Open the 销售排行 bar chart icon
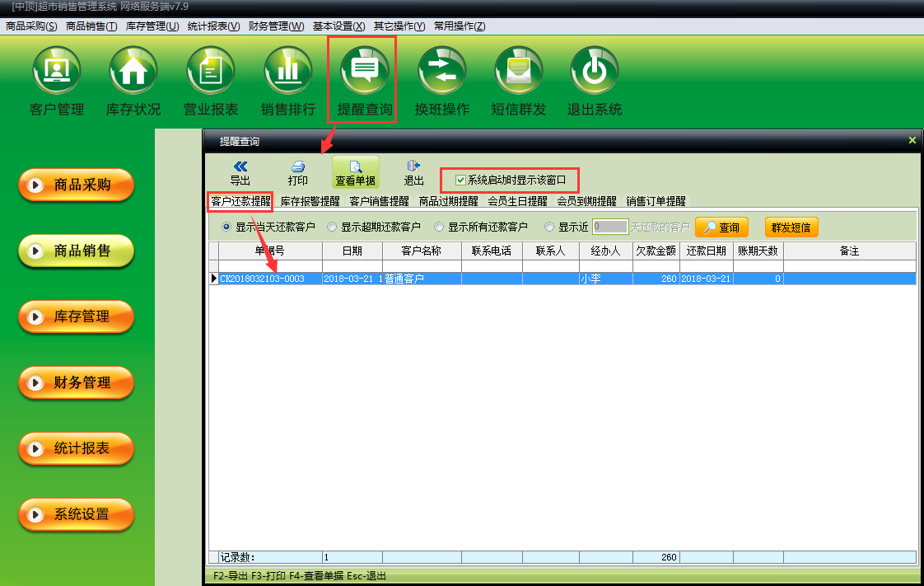The image size is (924, 586). pos(287,72)
